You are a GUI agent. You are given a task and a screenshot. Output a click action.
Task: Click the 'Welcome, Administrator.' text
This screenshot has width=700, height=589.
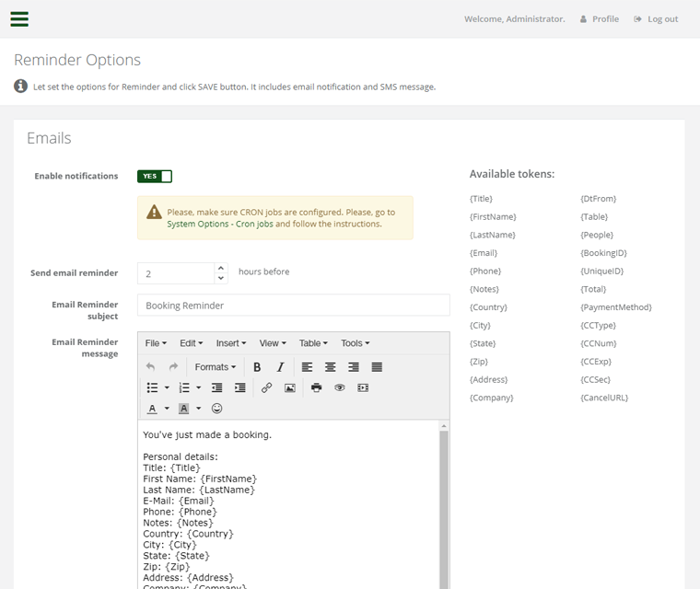(514, 19)
